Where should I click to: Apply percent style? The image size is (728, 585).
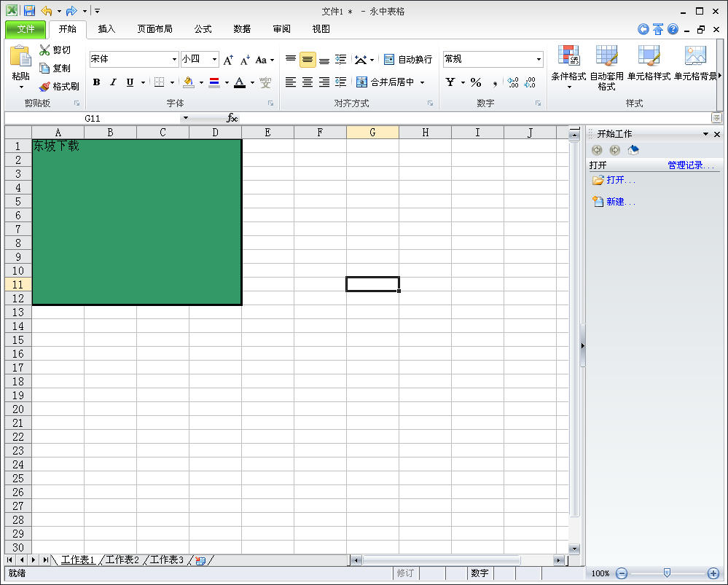coord(476,82)
